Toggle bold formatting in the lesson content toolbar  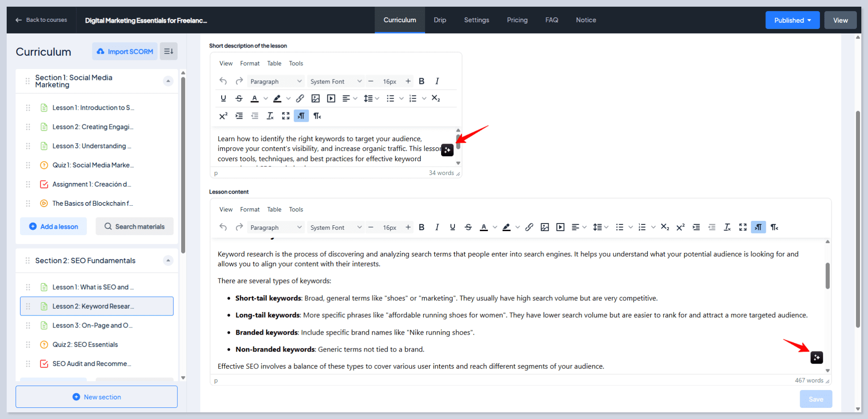[422, 227]
